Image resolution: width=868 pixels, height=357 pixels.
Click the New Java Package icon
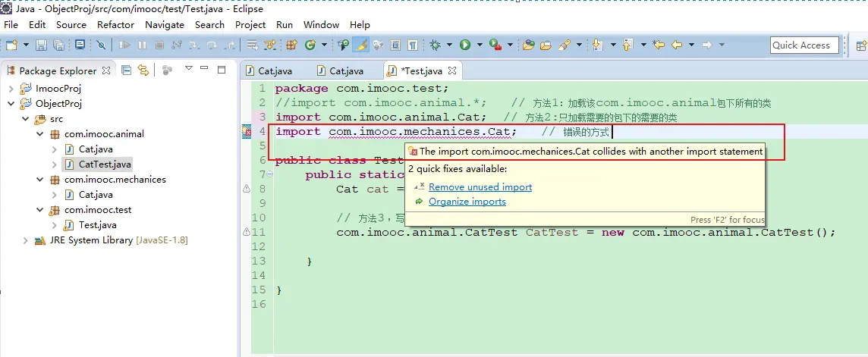tap(292, 45)
